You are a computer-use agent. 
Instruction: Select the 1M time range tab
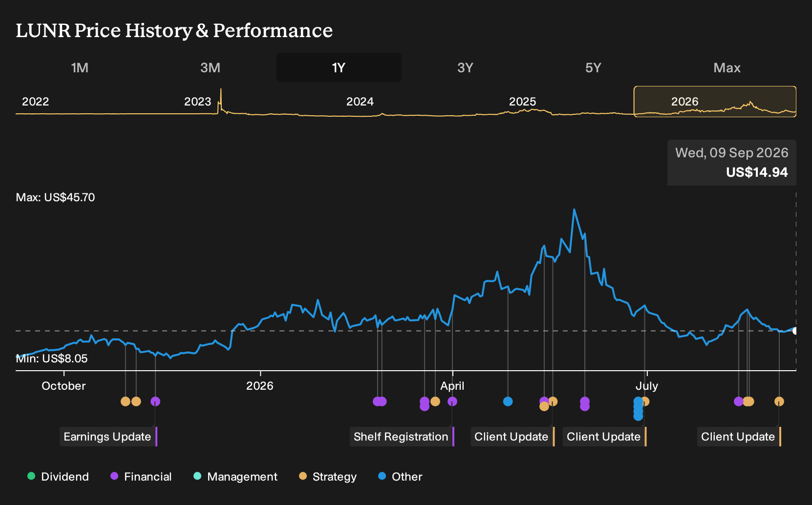point(80,67)
